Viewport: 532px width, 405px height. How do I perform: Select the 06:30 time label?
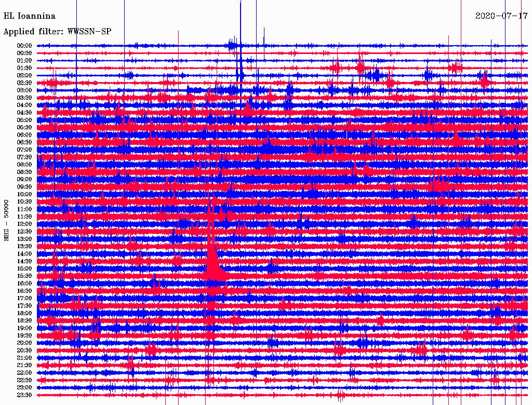(24, 142)
